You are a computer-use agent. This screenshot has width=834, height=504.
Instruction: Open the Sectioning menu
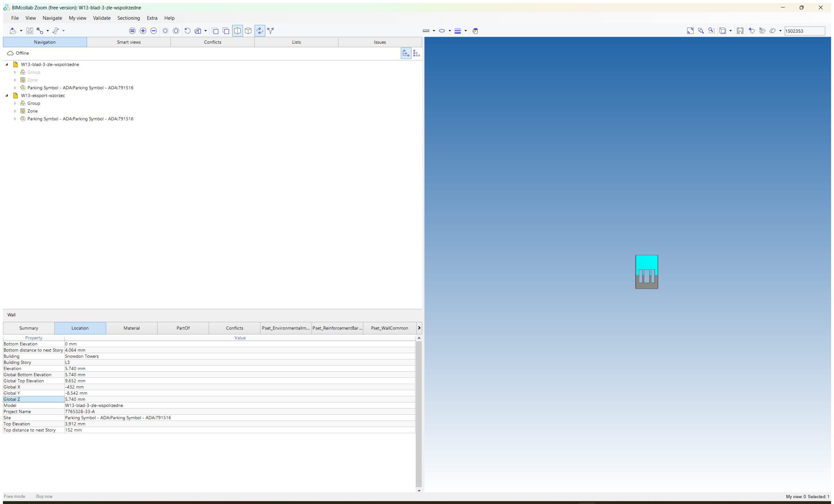pos(128,18)
